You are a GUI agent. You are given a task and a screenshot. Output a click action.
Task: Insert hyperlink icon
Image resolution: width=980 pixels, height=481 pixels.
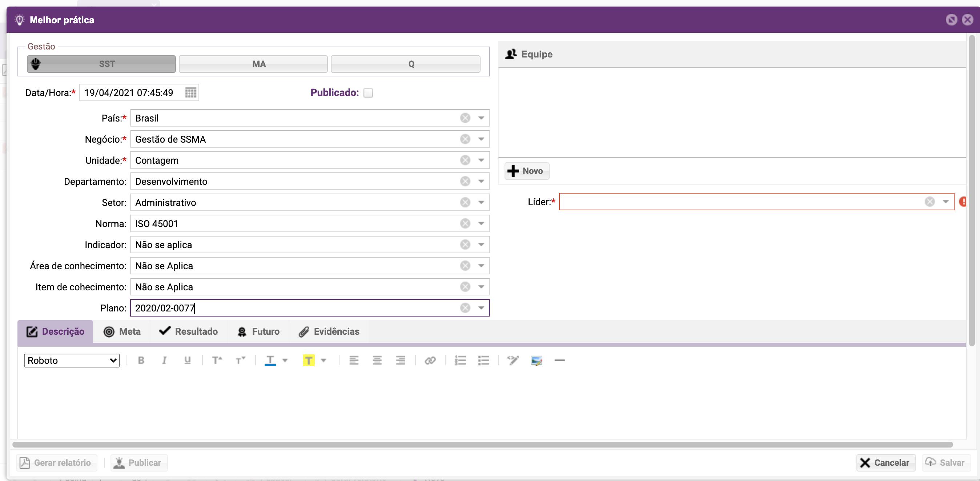click(x=430, y=360)
